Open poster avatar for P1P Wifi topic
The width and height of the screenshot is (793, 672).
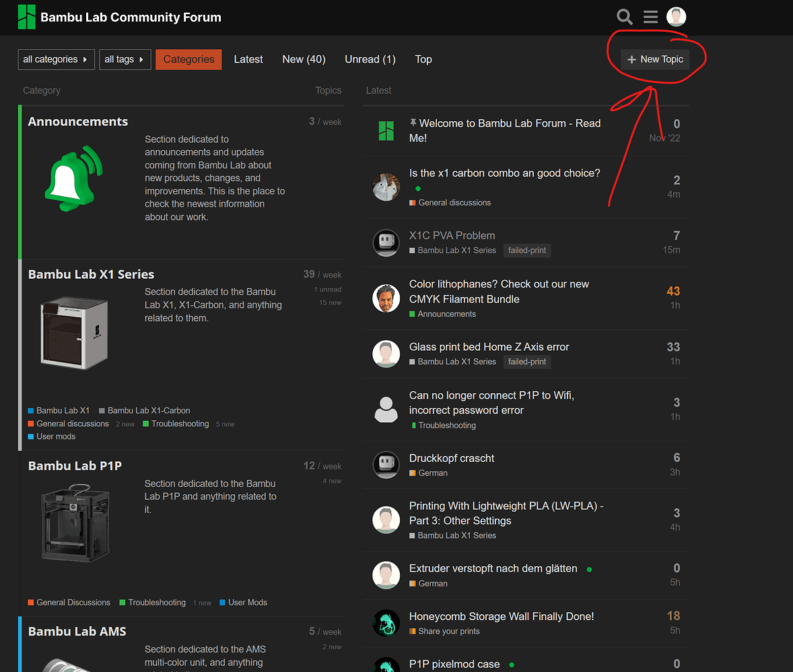386,409
